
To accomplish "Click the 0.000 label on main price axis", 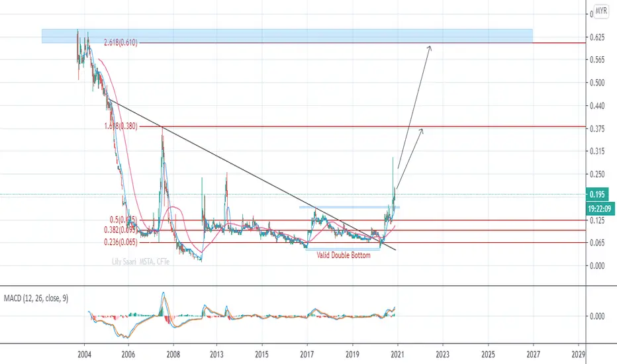I will tap(597, 265).
